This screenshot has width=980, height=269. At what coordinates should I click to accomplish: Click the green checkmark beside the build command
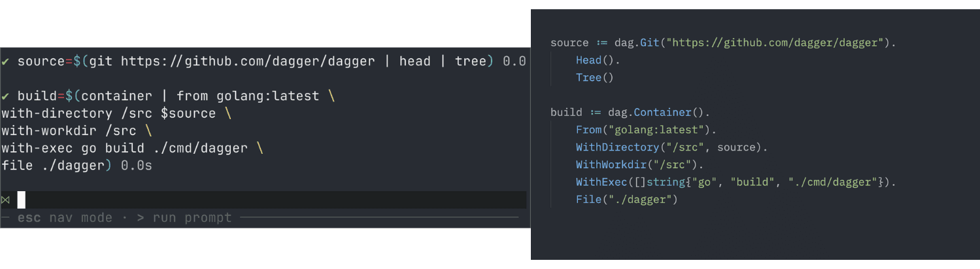5,96
